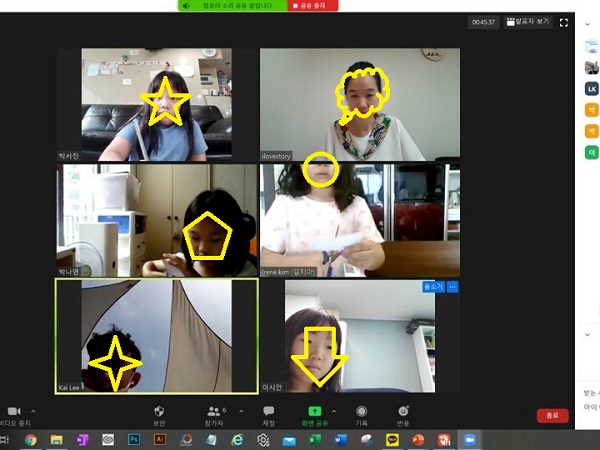The width and height of the screenshot is (600, 450).
Task: Switch to Speaker View (발표자 보기)
Action: [528, 22]
